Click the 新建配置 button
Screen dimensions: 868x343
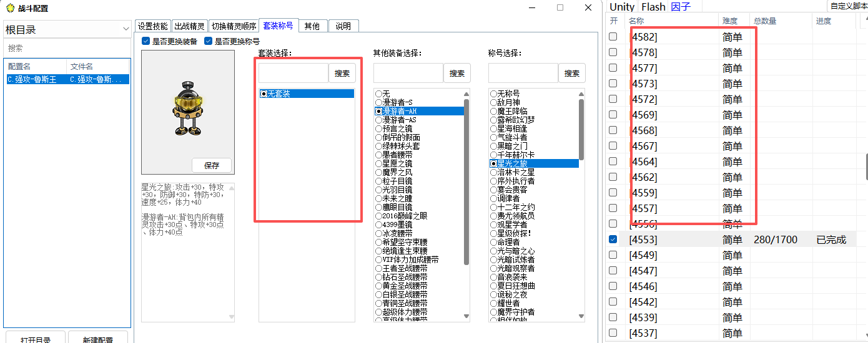98,338
